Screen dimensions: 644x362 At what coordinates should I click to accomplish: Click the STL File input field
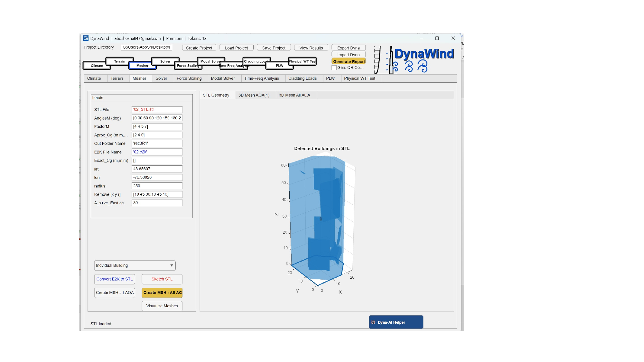point(157,109)
